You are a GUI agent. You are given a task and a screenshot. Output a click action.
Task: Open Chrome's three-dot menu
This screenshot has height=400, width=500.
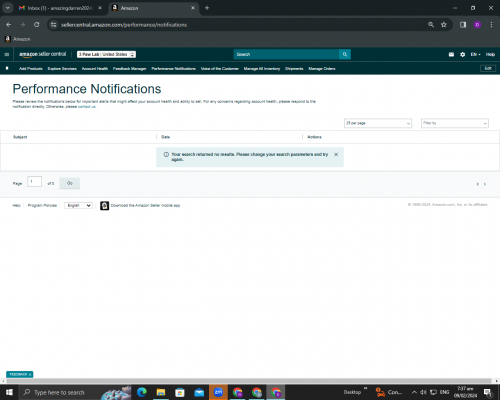pos(491,25)
